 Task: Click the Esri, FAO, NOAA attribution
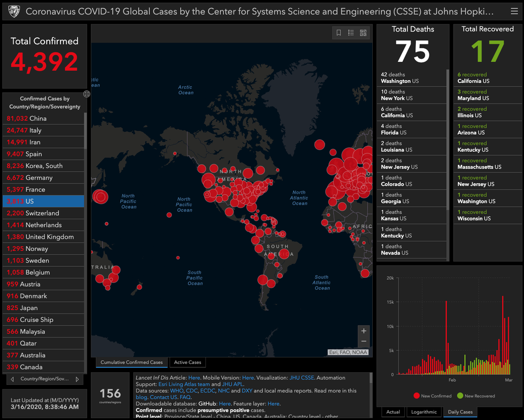click(x=348, y=352)
